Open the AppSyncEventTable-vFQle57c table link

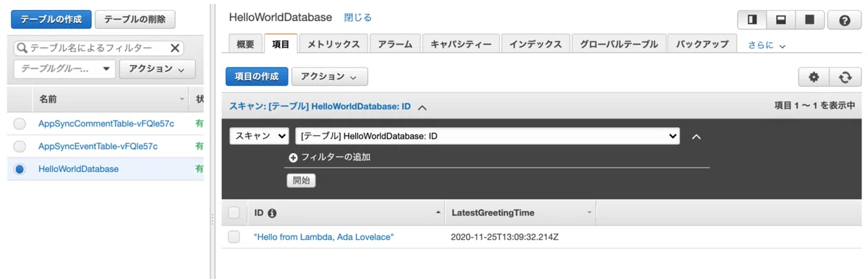point(98,146)
